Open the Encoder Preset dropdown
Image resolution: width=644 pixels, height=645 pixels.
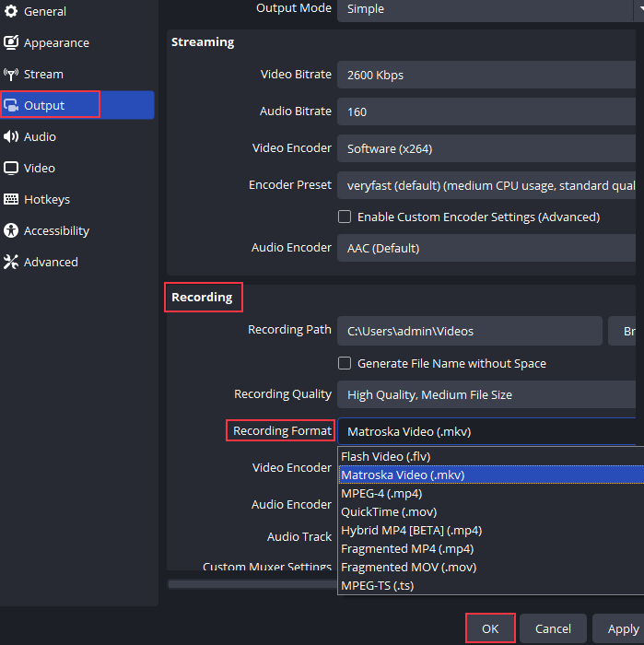pyautogui.click(x=488, y=185)
